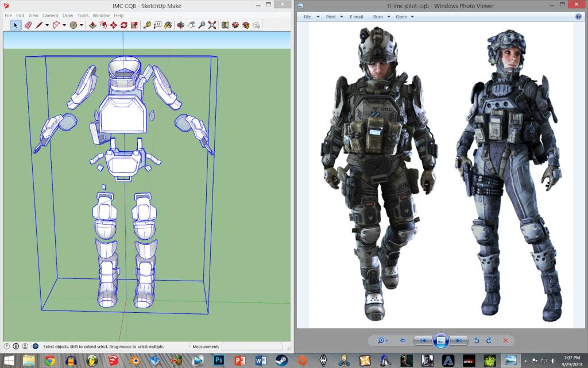Select the Push/Pull tool
Image resolution: width=588 pixels, height=368 pixels.
(92, 25)
